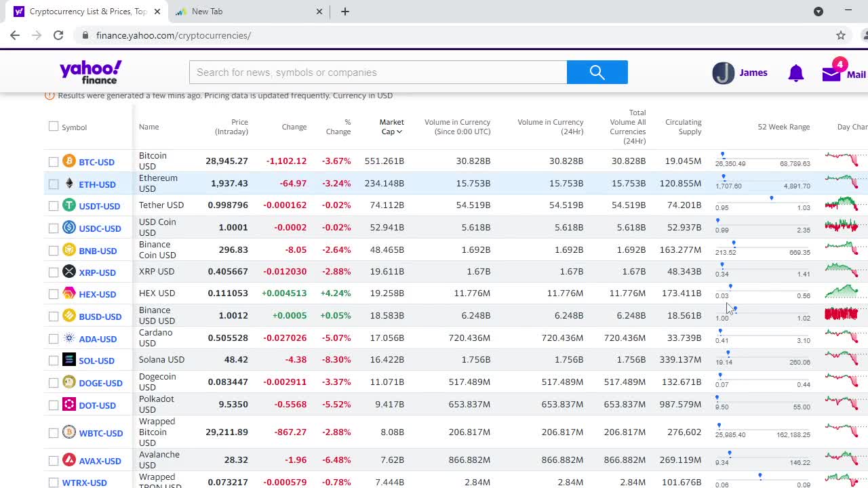The height and width of the screenshot is (488, 868).
Task: Click the Tether USDT coin icon
Action: point(69,205)
